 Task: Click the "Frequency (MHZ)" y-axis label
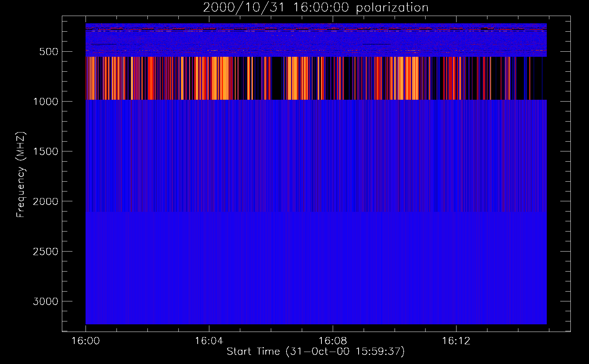click(21, 175)
